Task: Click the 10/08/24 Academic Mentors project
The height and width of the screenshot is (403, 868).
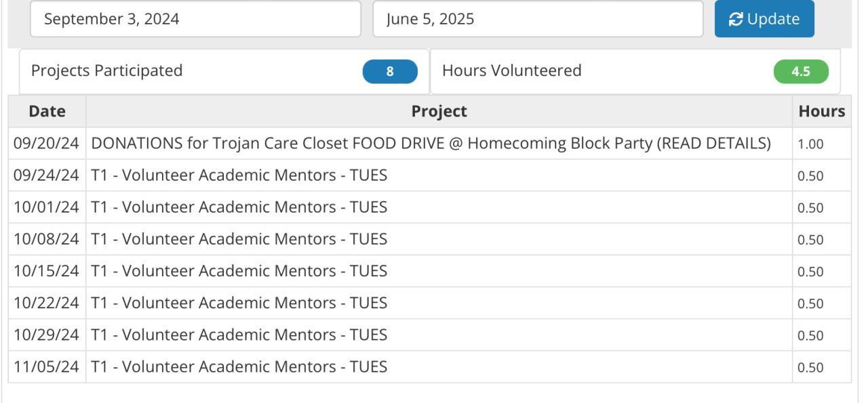Action: pyautogui.click(x=239, y=239)
